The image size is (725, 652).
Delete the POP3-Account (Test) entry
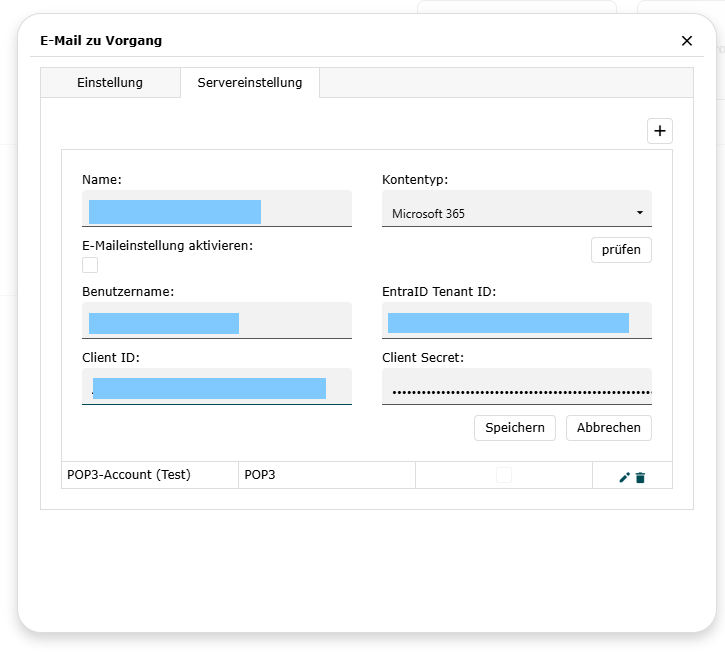coord(640,477)
